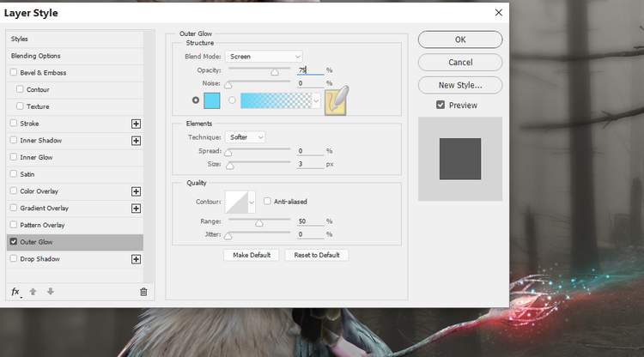Click the Spread value field

click(x=311, y=151)
